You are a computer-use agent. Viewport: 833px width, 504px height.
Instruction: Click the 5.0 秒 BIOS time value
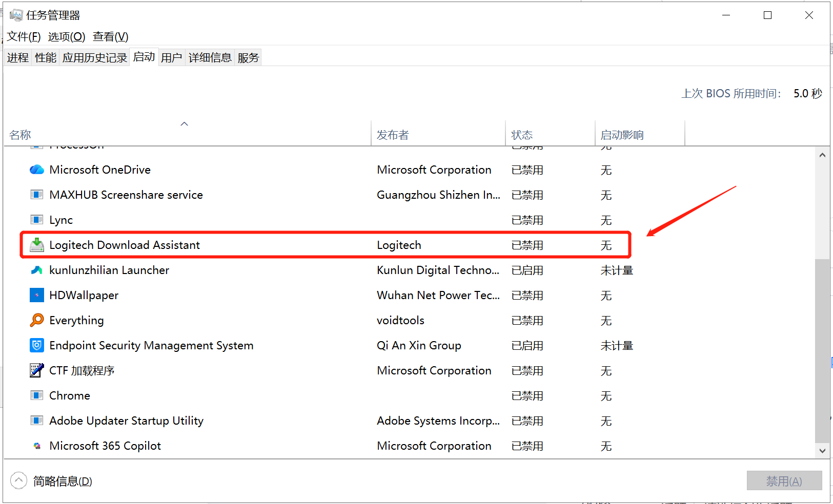pyautogui.click(x=808, y=93)
